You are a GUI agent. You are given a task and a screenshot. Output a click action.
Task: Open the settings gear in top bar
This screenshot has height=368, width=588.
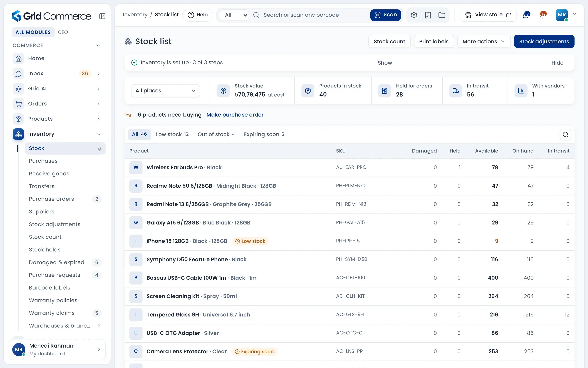pos(414,15)
